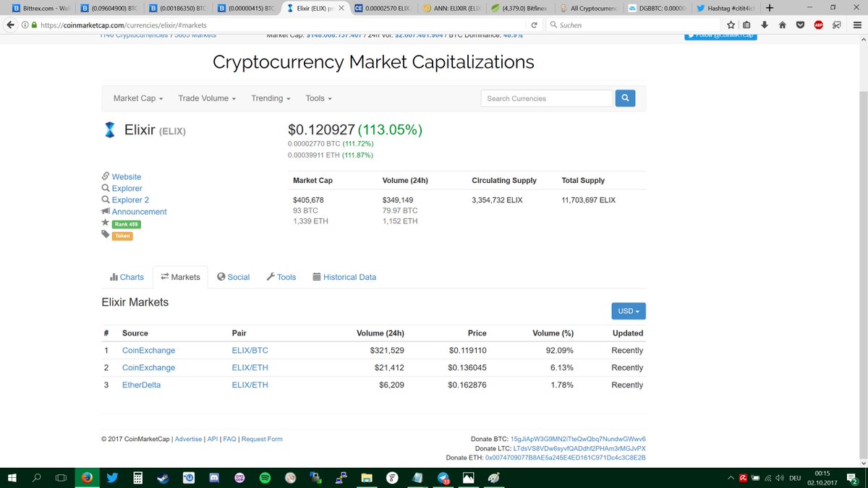Open CoinExchange in the ELIX/BTC row
This screenshot has width=868, height=488.
point(148,351)
